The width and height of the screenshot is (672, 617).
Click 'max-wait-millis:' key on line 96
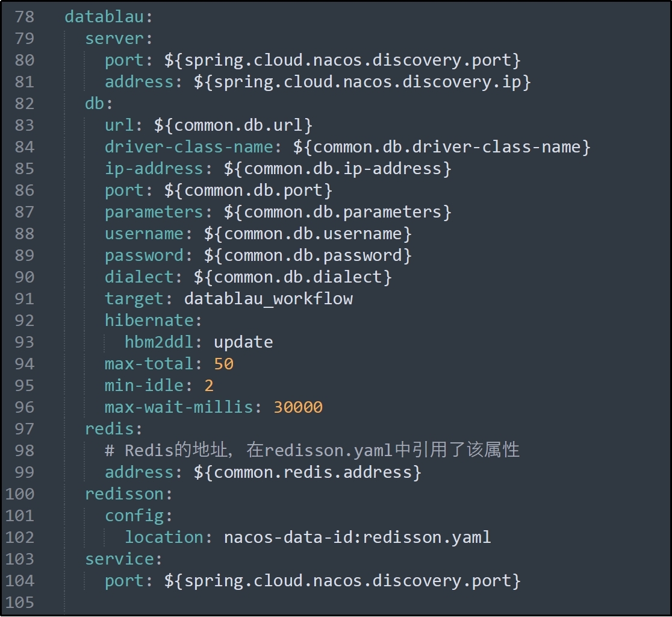pyautogui.click(x=183, y=407)
